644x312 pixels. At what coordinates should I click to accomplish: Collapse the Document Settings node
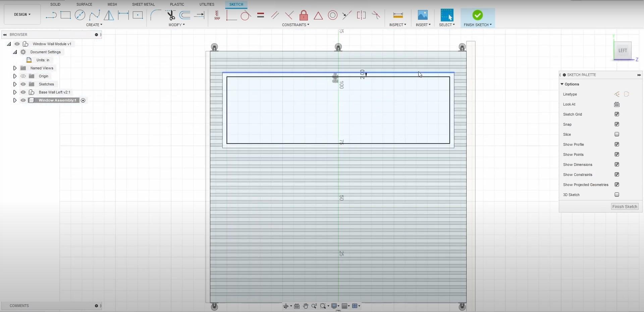point(15,52)
